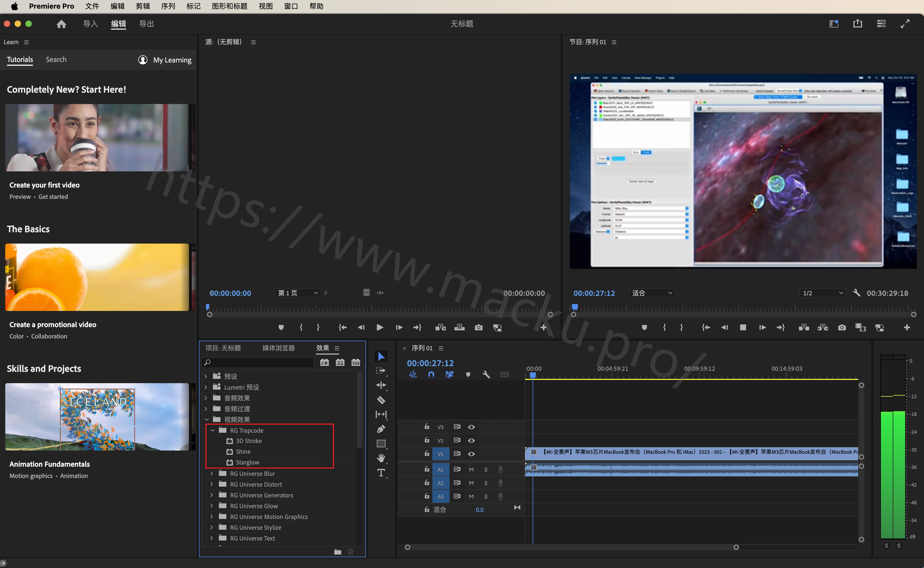This screenshot has width=924, height=568.
Task: Expand the 音频效果 folder
Action: [206, 398]
